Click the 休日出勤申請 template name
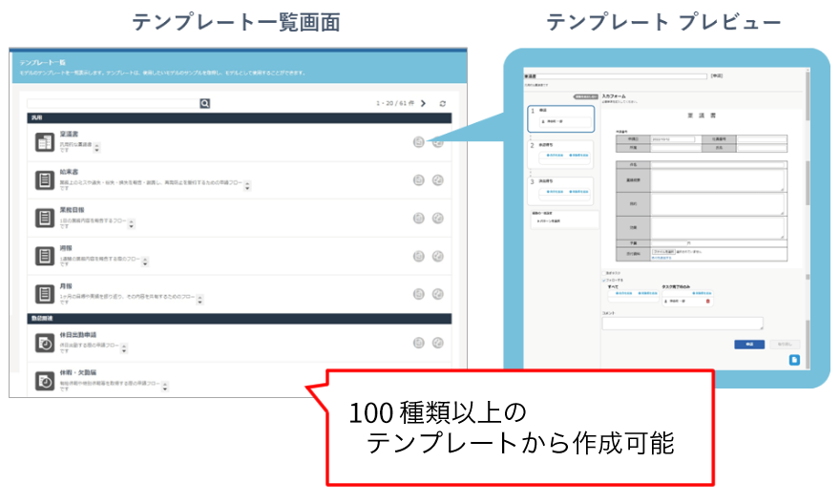 coord(77,335)
